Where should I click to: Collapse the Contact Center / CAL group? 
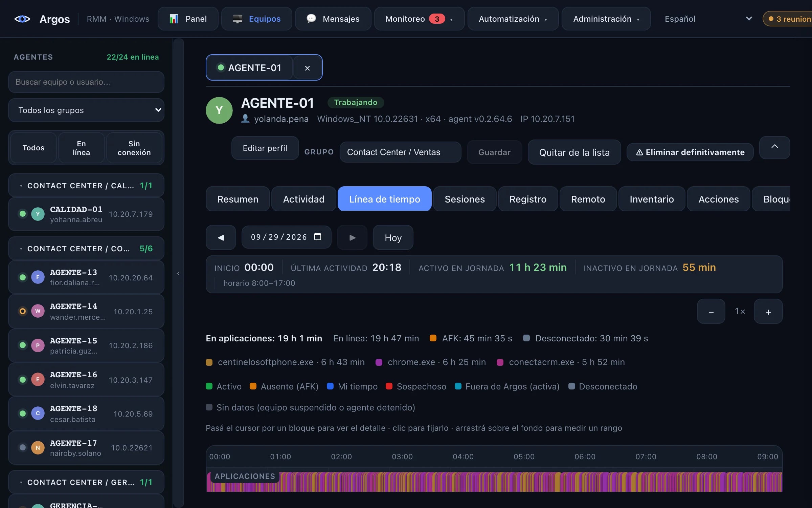(86, 186)
